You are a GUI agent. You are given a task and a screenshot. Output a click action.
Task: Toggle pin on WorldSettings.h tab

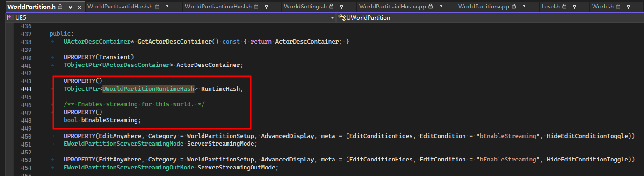point(342,7)
